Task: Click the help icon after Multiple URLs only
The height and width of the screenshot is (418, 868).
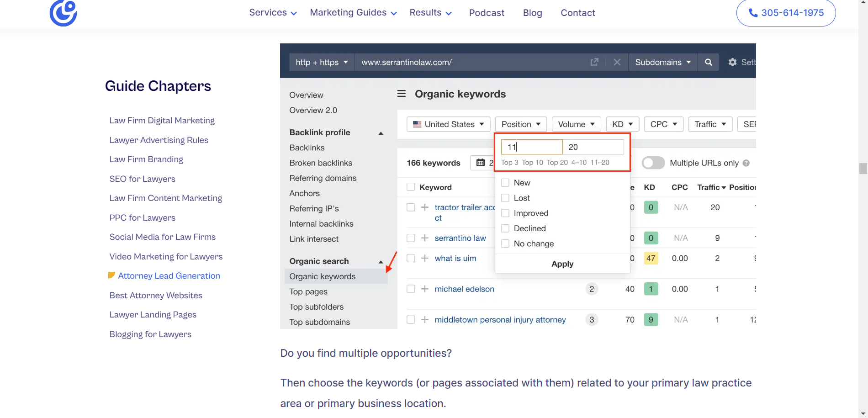Action: [x=746, y=163]
